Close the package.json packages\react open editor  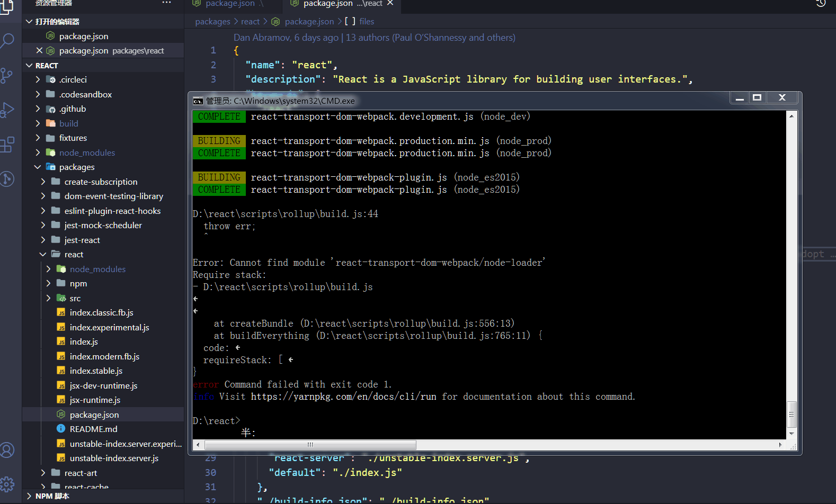pyautogui.click(x=39, y=50)
